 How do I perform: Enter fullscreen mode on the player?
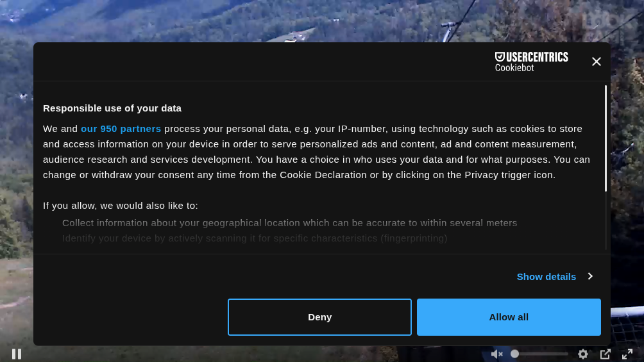(627, 354)
